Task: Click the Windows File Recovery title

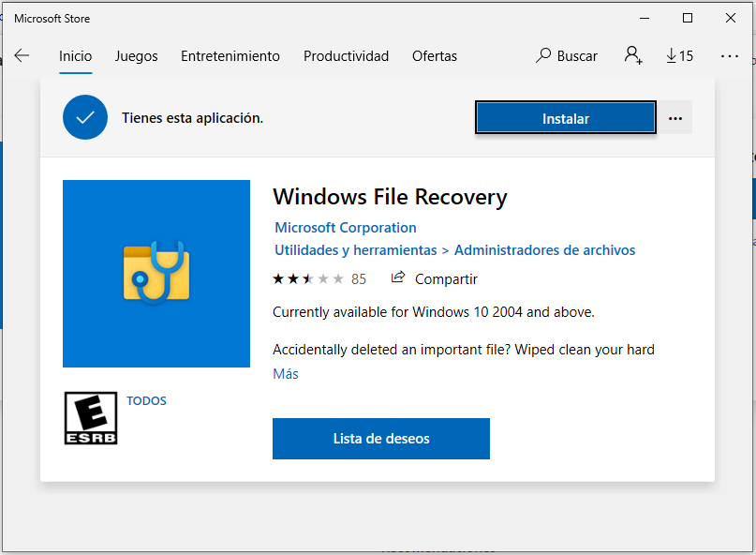Action: pos(390,197)
